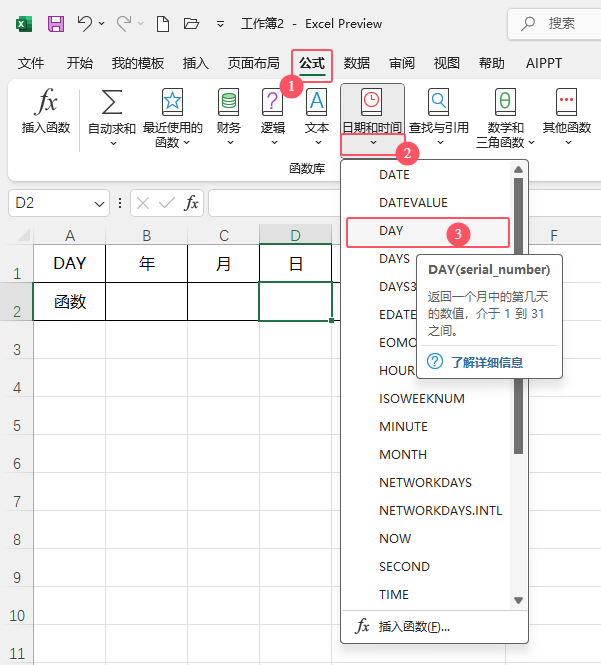Open the AIPPT tab
The width and height of the screenshot is (601, 665).
(x=544, y=63)
